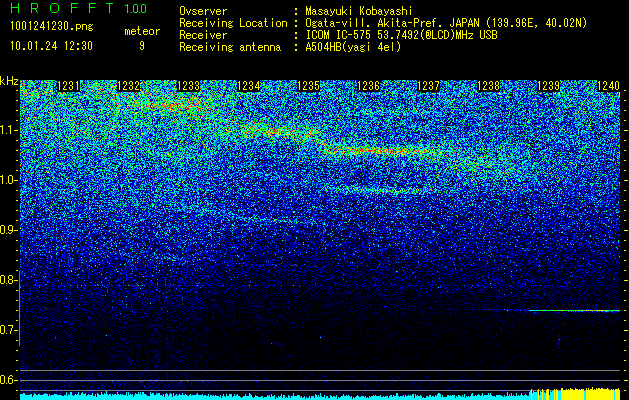Select the filename 1001241230.png
This screenshot has height=400, width=629.
(52, 27)
